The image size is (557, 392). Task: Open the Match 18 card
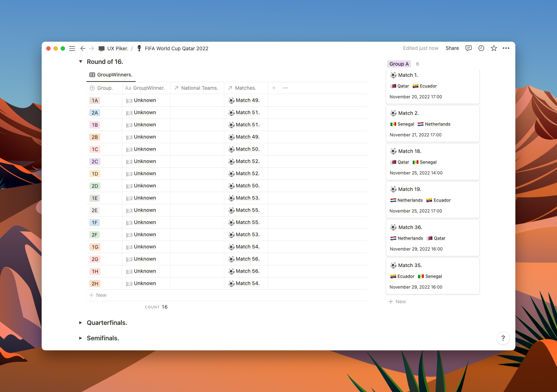pyautogui.click(x=433, y=162)
